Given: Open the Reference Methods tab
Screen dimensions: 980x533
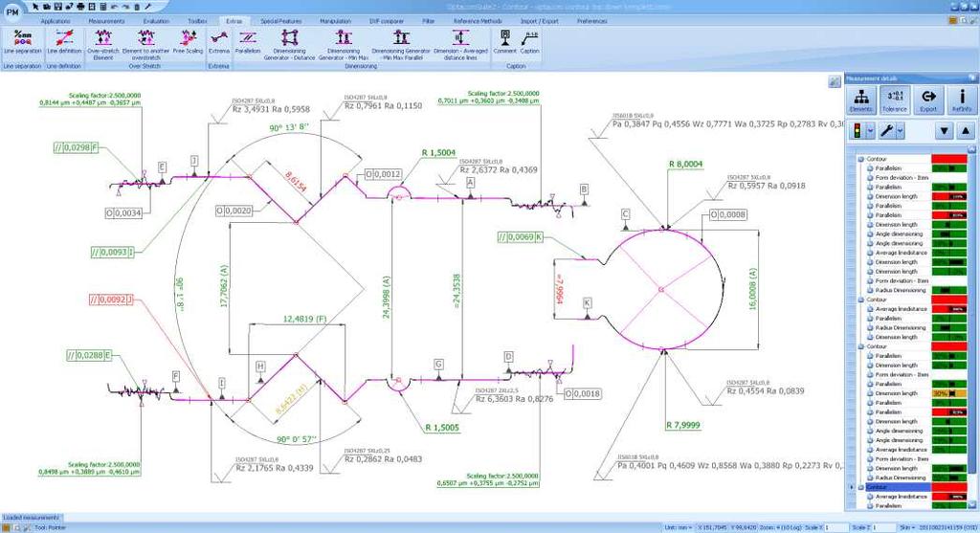Looking at the screenshot, I should tap(479, 21).
